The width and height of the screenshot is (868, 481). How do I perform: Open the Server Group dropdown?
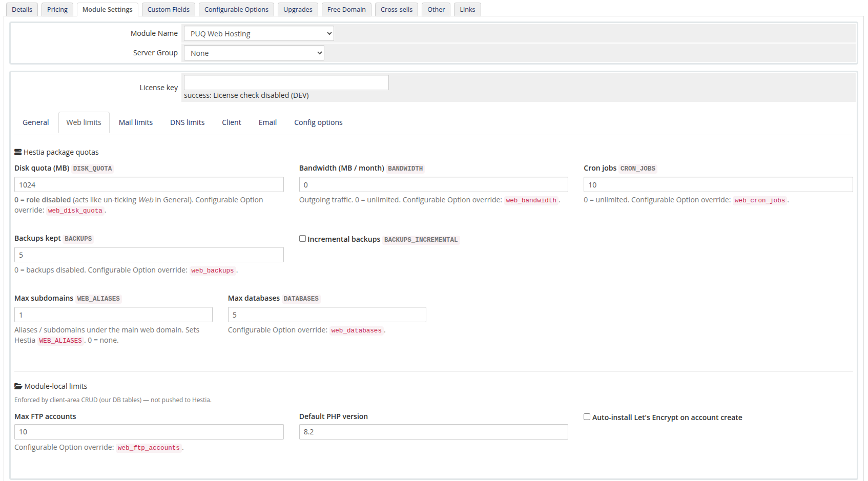[x=254, y=53]
